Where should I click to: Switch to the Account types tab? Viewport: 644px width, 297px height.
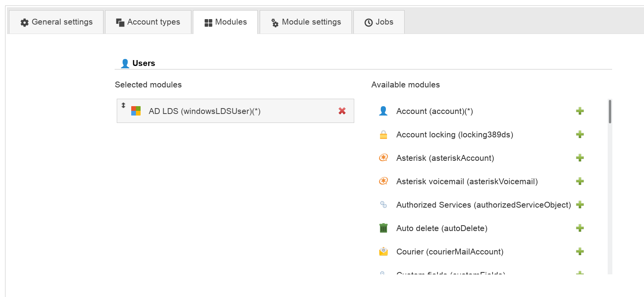148,22
